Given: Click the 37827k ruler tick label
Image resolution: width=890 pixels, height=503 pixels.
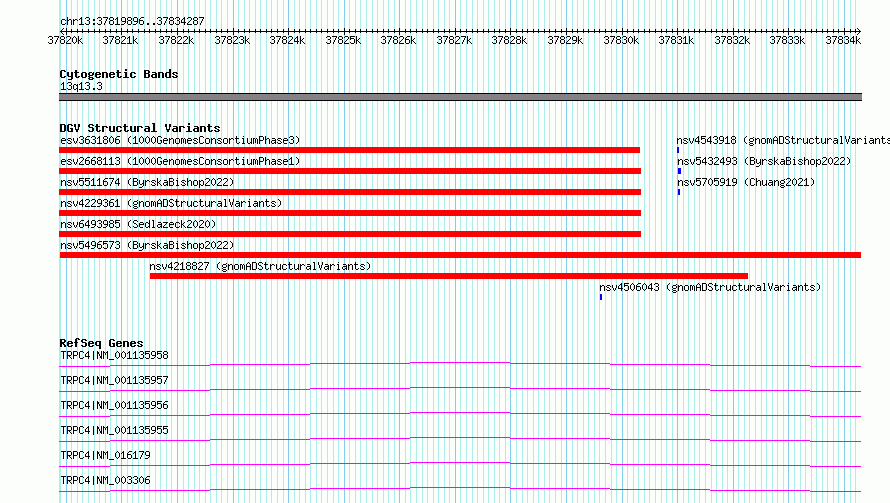Looking at the screenshot, I should click(x=454, y=40).
